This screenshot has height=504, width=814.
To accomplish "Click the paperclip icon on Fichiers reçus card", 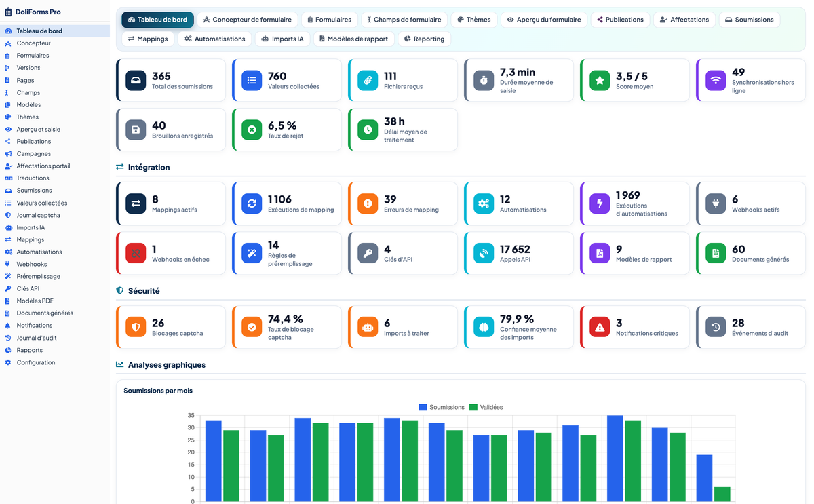I will (x=368, y=80).
